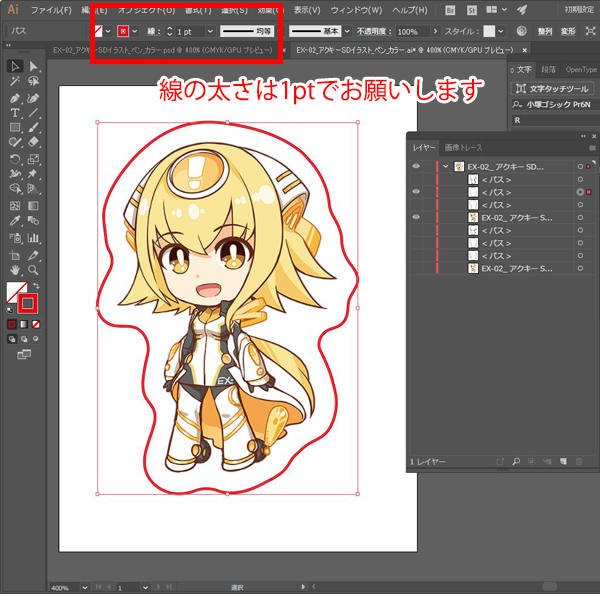The image size is (600, 594).
Task: Select the Direct Selection tool
Action: (x=33, y=66)
